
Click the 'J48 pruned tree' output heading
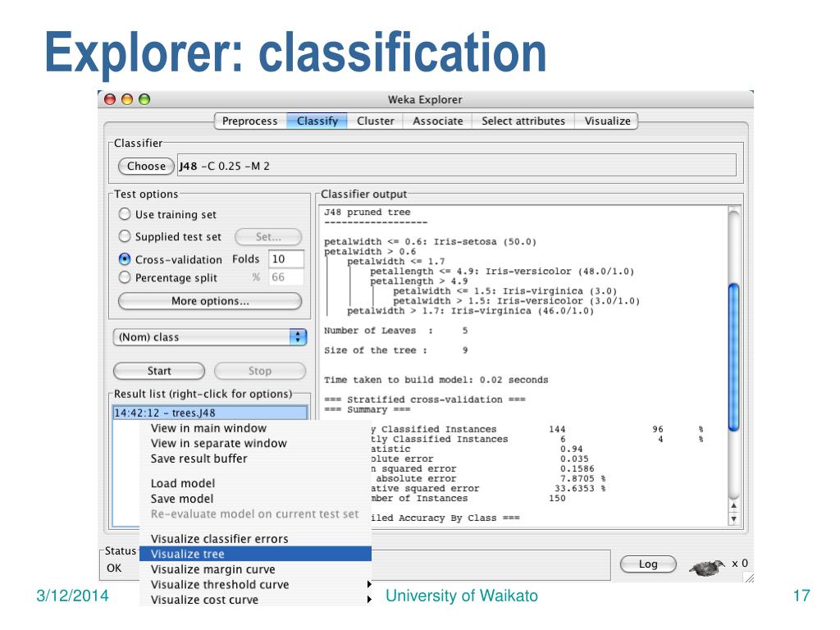[367, 212]
